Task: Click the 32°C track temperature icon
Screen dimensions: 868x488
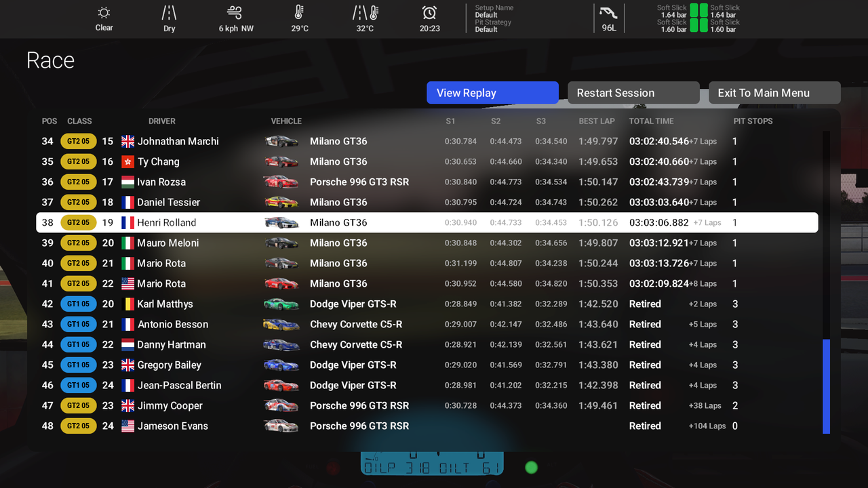Action: tap(365, 13)
